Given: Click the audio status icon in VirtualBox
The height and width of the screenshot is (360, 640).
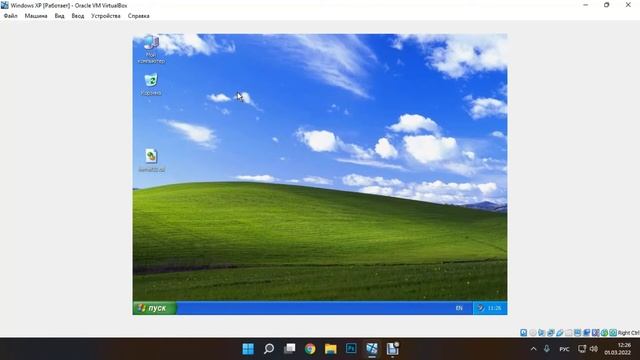Looking at the screenshot, I should pyautogui.click(x=542, y=333).
